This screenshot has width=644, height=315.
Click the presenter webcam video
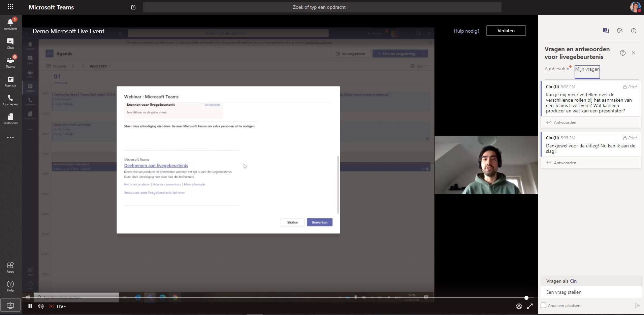click(x=486, y=165)
